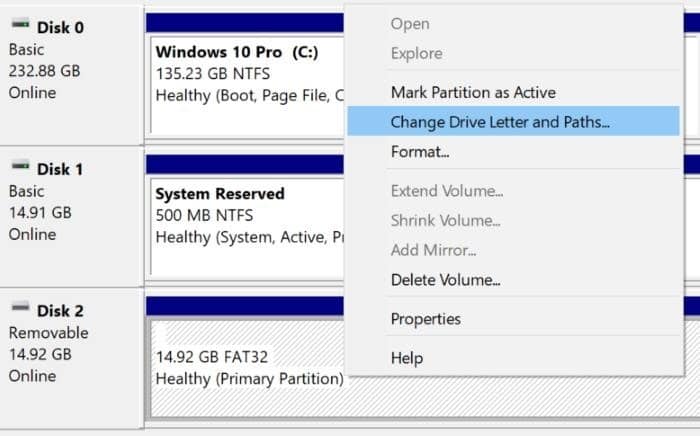Open Properties from the context menu

tap(426, 319)
